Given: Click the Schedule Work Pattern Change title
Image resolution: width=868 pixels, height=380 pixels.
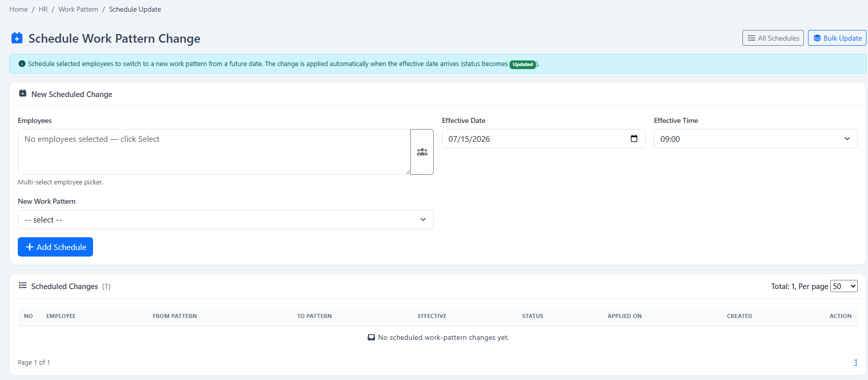Looking at the screenshot, I should point(114,39).
